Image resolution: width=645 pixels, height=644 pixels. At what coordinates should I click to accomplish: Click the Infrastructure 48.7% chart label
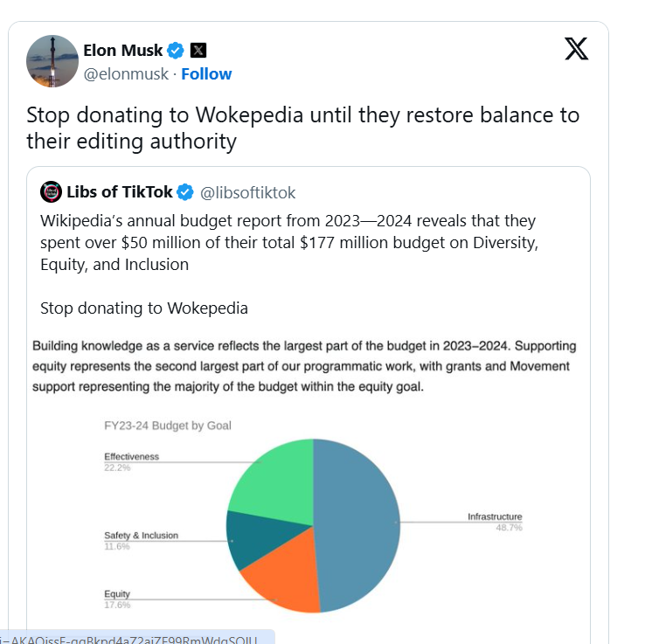click(x=494, y=522)
